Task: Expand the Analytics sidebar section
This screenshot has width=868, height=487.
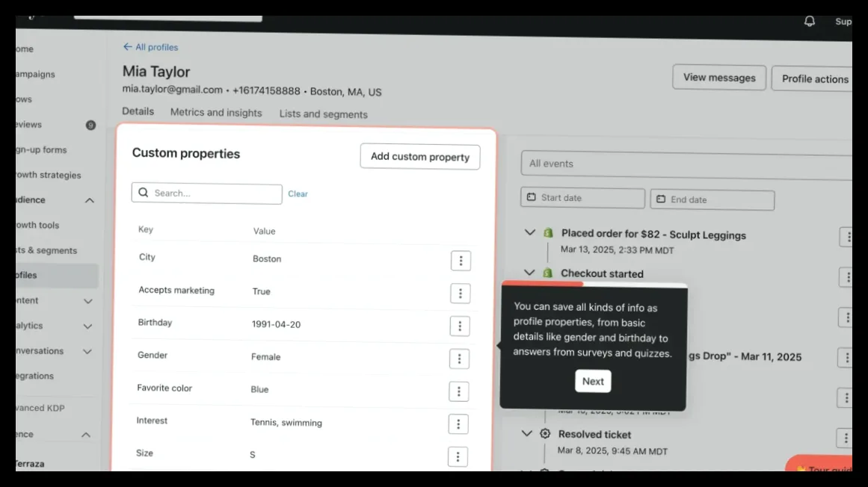Action: pos(87,326)
